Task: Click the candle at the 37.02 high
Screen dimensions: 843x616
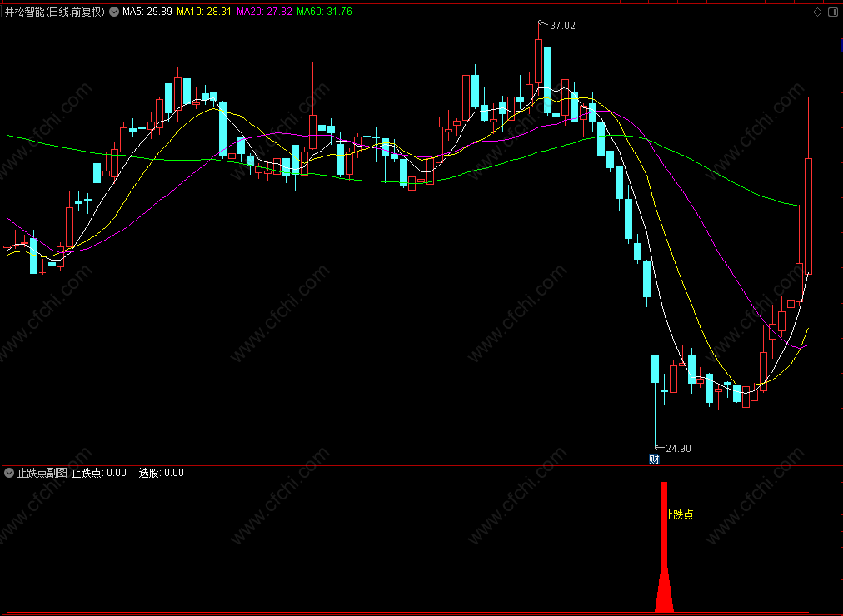Action: [x=539, y=60]
